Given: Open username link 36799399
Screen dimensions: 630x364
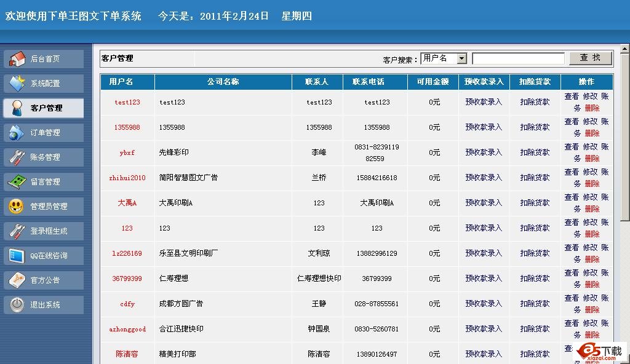Looking at the screenshot, I should tap(127, 279).
